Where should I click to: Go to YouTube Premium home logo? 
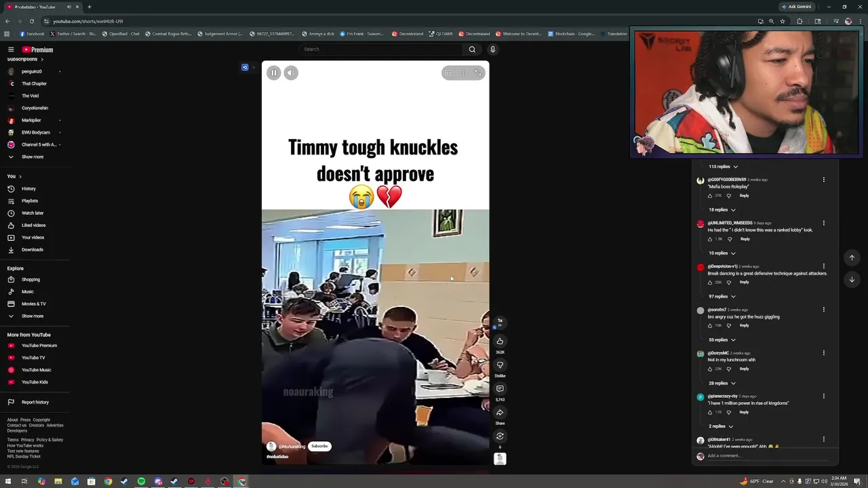coord(37,49)
